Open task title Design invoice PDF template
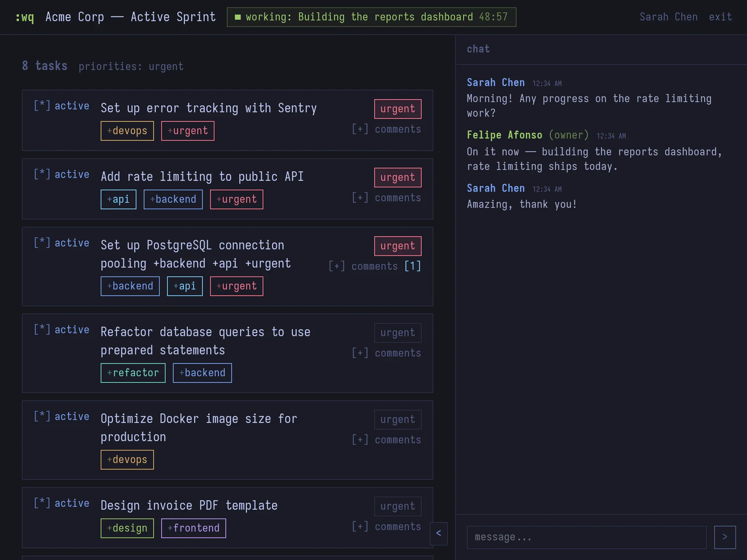Image resolution: width=747 pixels, height=560 pixels. [189, 506]
